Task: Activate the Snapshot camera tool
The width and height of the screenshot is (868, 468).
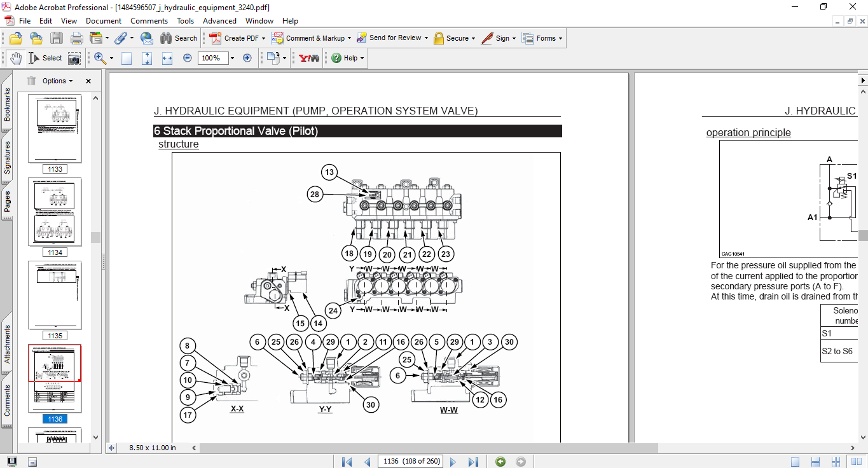Action: 74,58
